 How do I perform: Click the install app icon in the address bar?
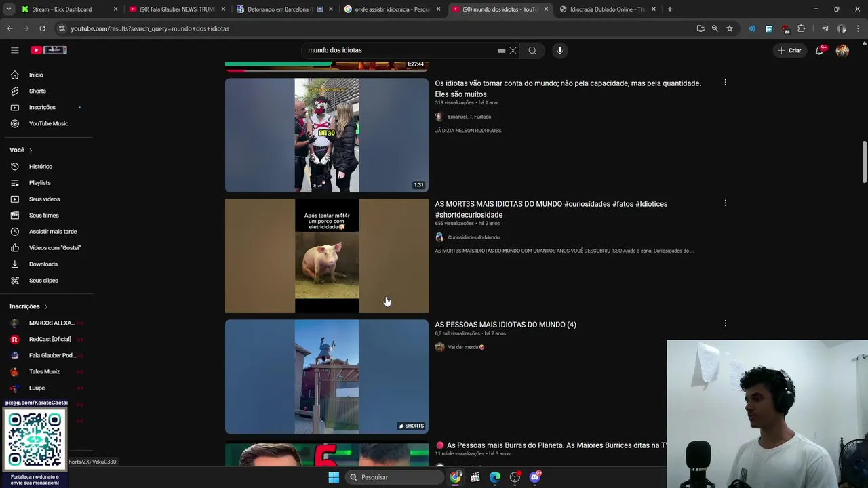click(701, 28)
